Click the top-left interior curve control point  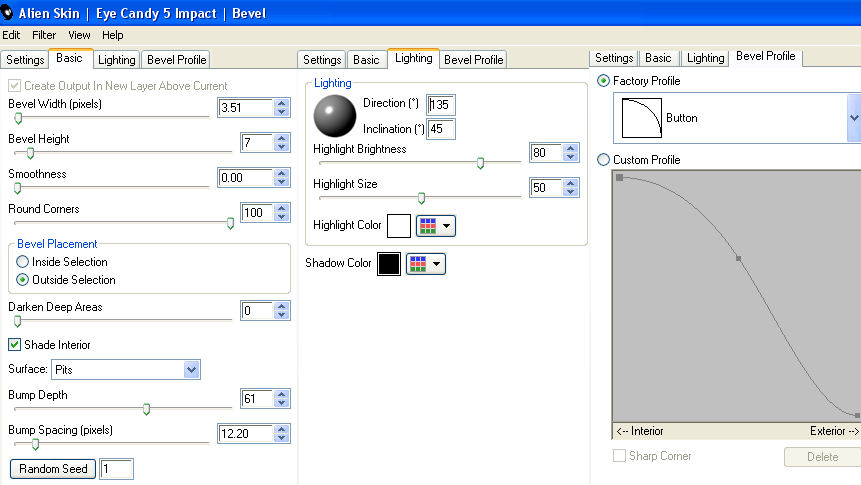coord(620,177)
